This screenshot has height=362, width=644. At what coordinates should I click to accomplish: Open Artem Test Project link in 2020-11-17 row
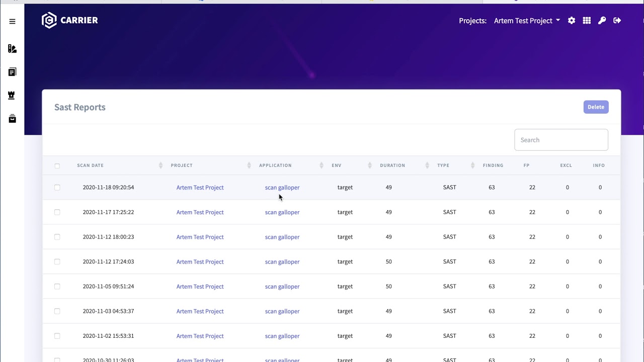(x=200, y=212)
